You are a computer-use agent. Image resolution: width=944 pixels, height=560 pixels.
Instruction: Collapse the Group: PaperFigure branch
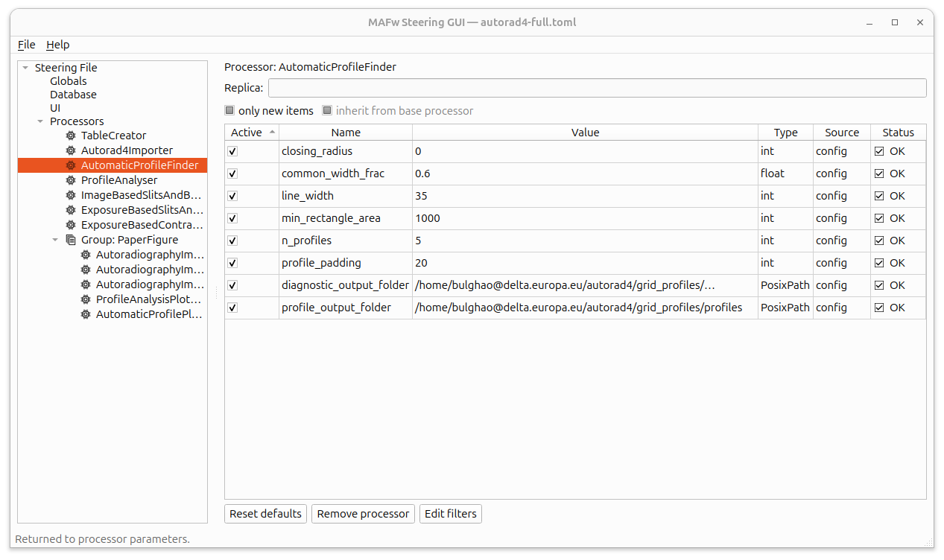[x=54, y=240]
